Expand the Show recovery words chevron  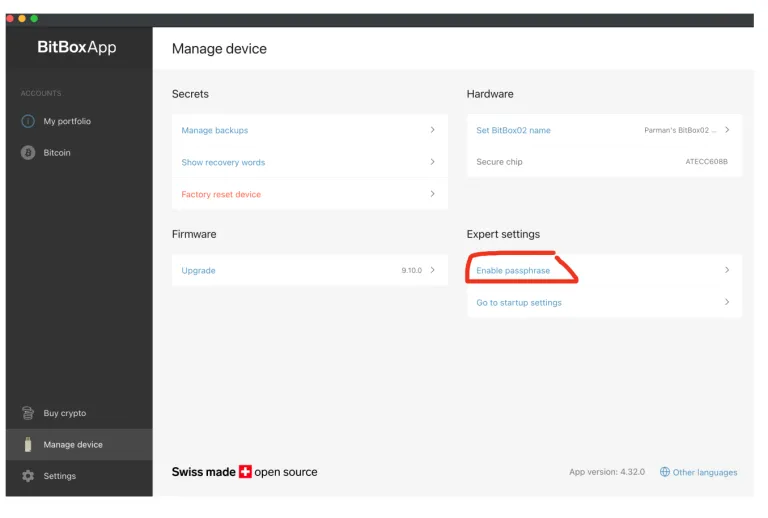[432, 162]
